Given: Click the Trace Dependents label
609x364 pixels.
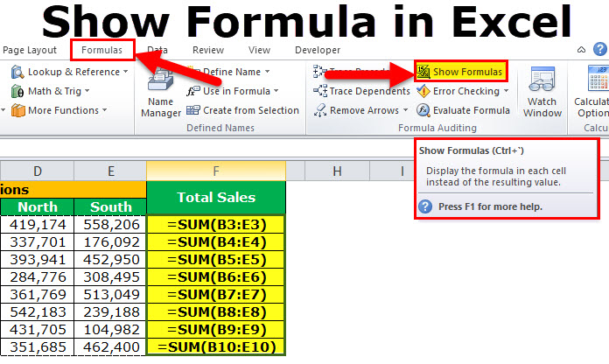Looking at the screenshot, I should pos(370,91).
